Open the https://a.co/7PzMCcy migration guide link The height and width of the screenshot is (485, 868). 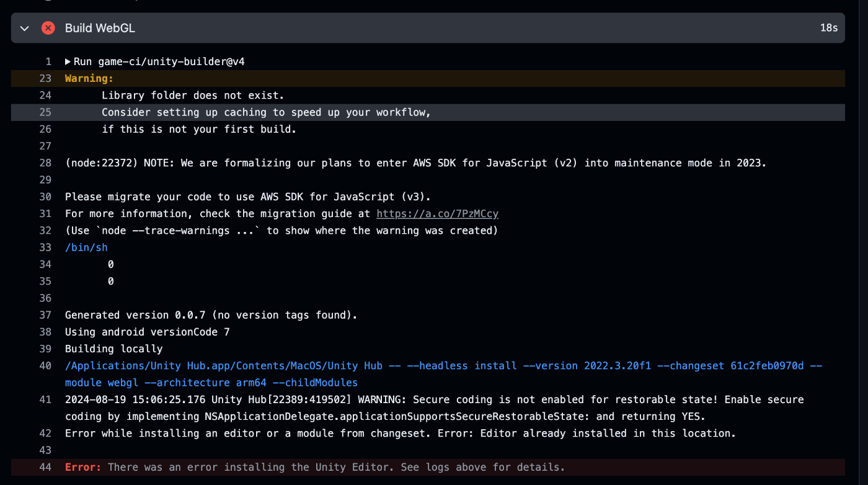437,213
